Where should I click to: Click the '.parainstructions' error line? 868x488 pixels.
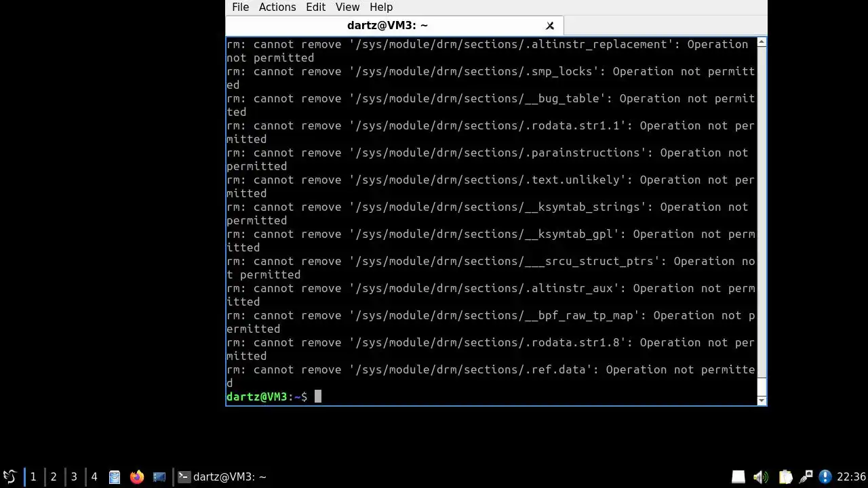click(491, 159)
